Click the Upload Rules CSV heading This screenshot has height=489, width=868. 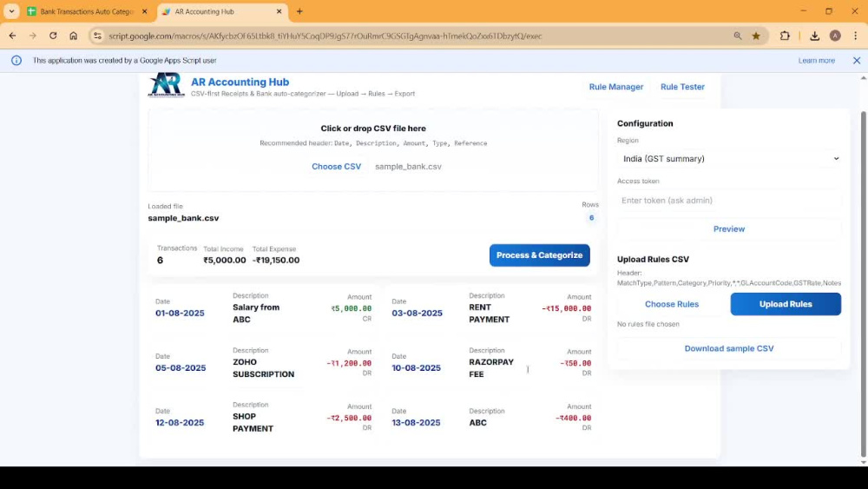[x=653, y=259]
